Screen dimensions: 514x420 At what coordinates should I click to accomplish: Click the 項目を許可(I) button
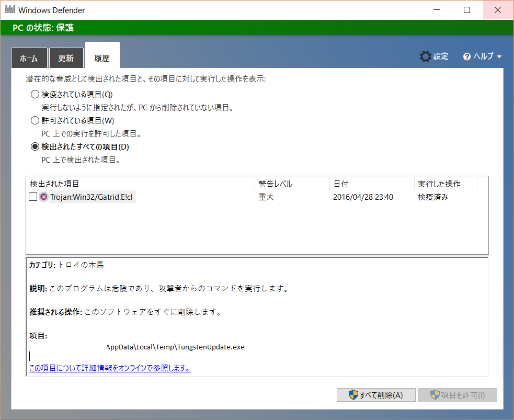(458, 395)
